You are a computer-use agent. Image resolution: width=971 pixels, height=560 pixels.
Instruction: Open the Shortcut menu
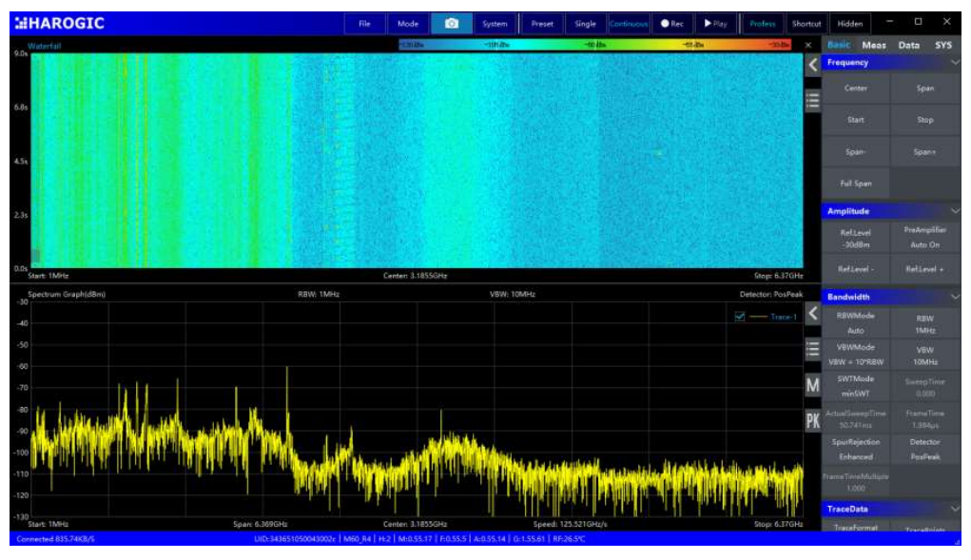[x=806, y=24]
